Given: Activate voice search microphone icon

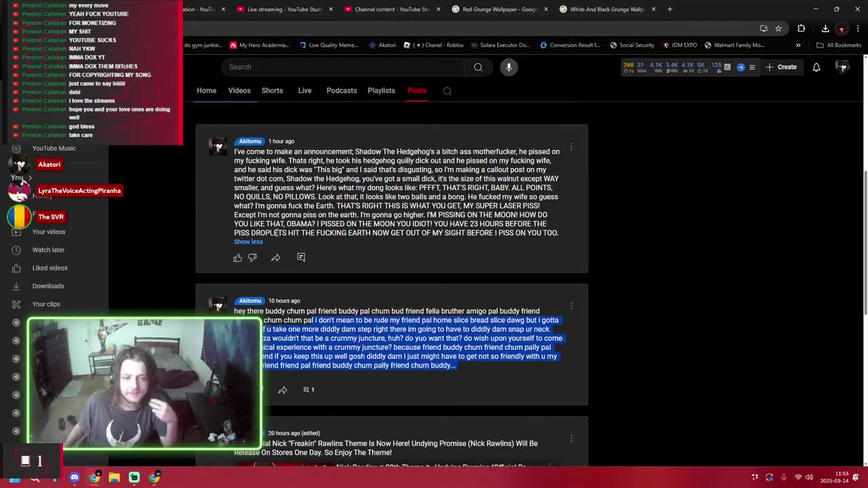Looking at the screenshot, I should (x=509, y=67).
